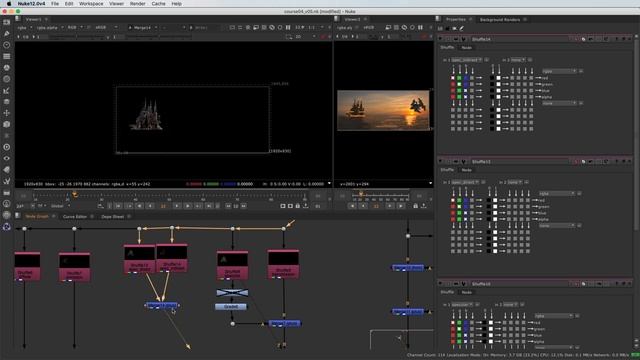Switch to the Dope Sheet tab
The height and width of the screenshot is (360, 640).
(x=113, y=216)
